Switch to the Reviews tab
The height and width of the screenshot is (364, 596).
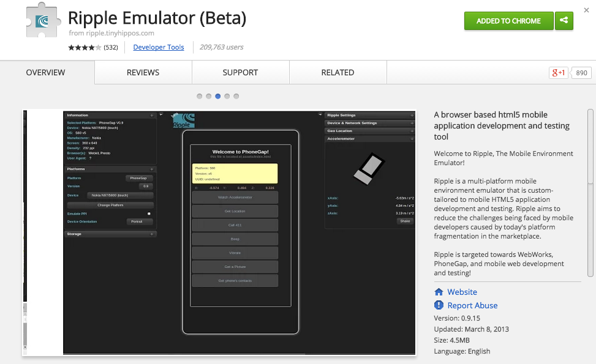pos(143,72)
